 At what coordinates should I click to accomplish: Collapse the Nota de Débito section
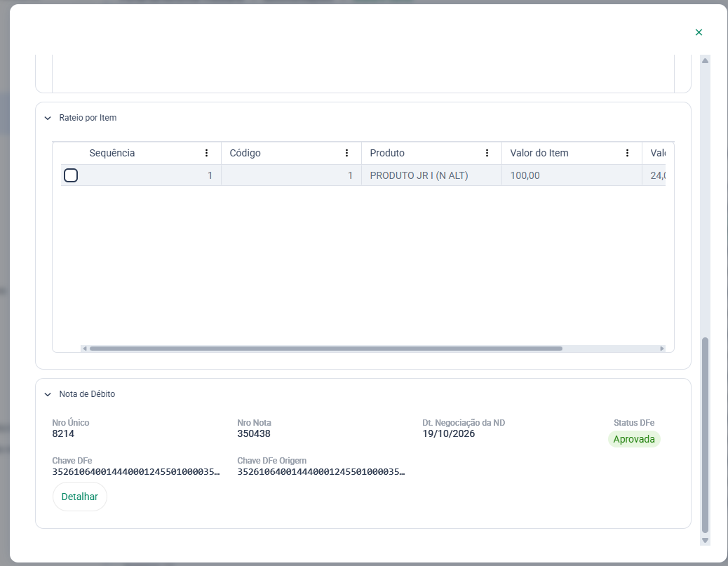[48, 394]
